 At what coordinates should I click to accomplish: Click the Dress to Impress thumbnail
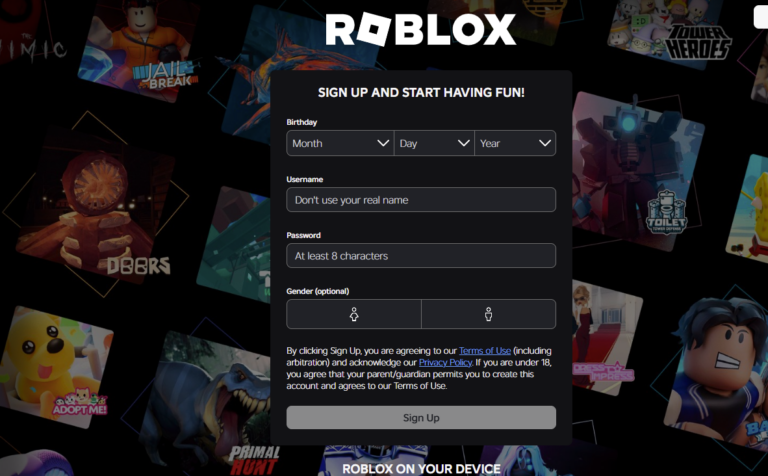click(605, 338)
